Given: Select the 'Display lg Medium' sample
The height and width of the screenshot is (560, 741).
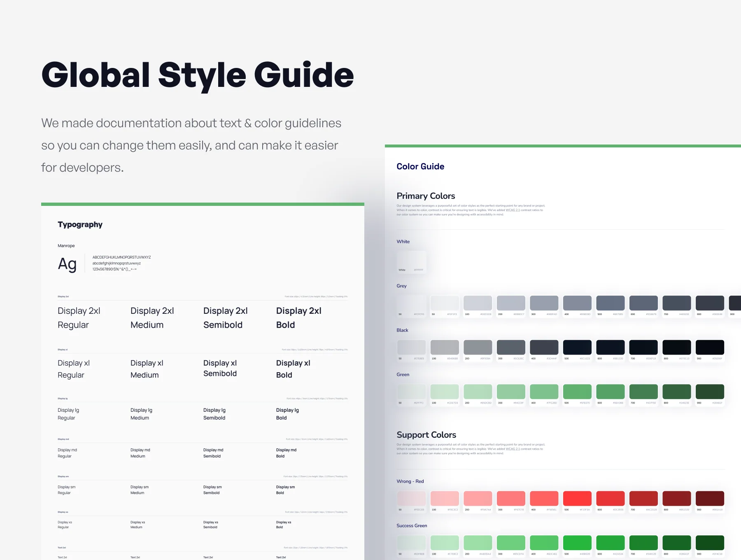Looking at the screenshot, I should click(142, 414).
